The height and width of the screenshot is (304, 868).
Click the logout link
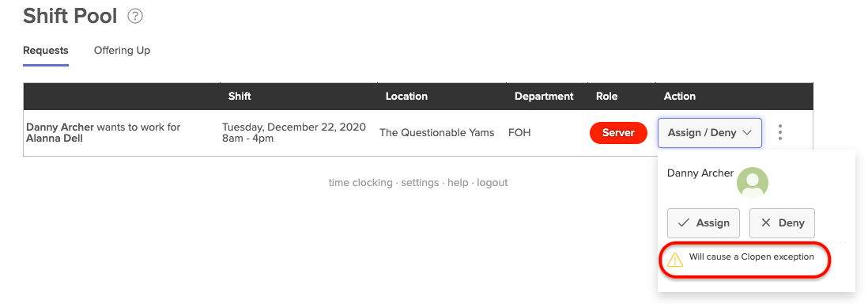[x=492, y=183]
